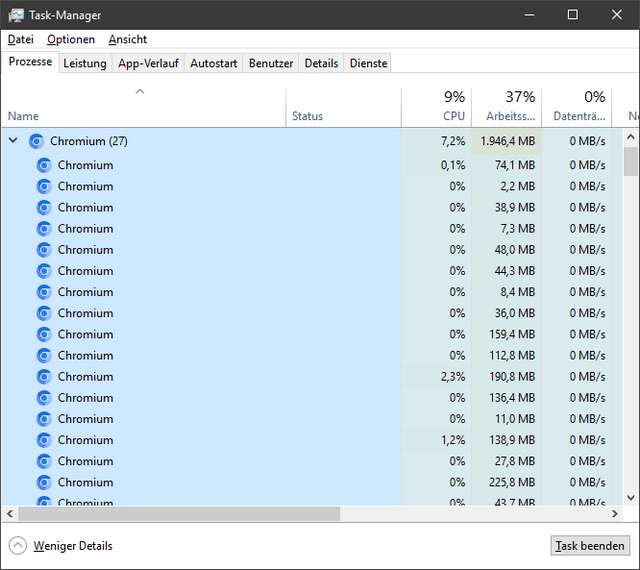Screen dimensions: 640x570
Task: Sort processes by the Name column
Action: pos(143,108)
